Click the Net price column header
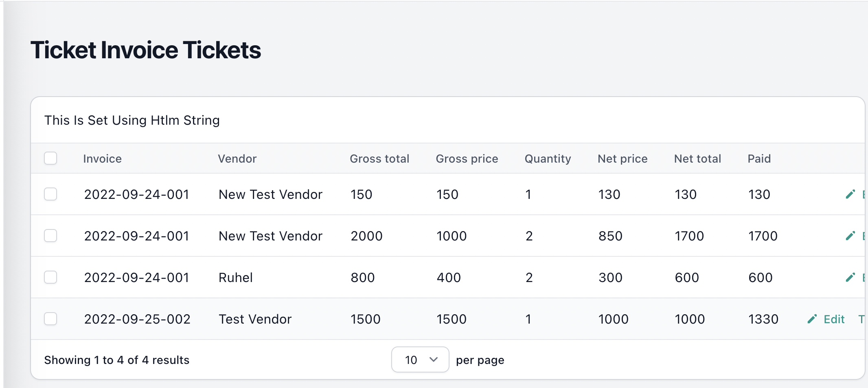Viewport: 868px width, 388px height. click(623, 159)
